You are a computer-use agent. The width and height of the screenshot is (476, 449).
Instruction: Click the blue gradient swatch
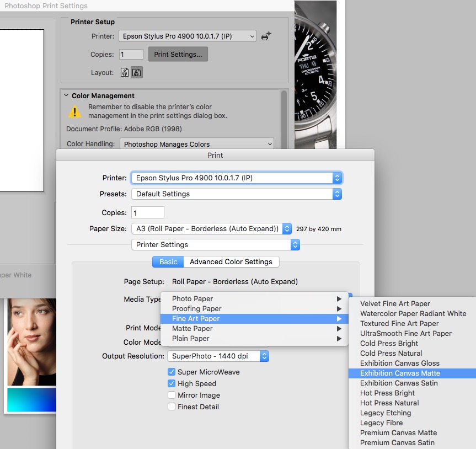(x=32, y=399)
